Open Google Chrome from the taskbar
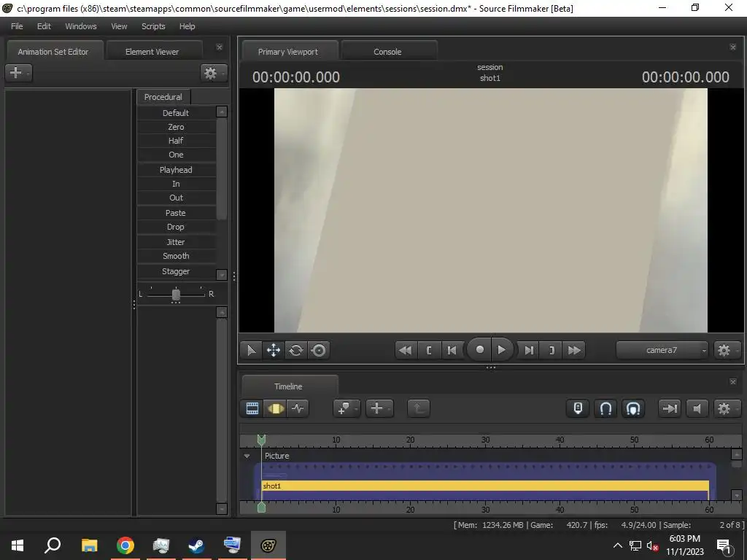 click(125, 545)
